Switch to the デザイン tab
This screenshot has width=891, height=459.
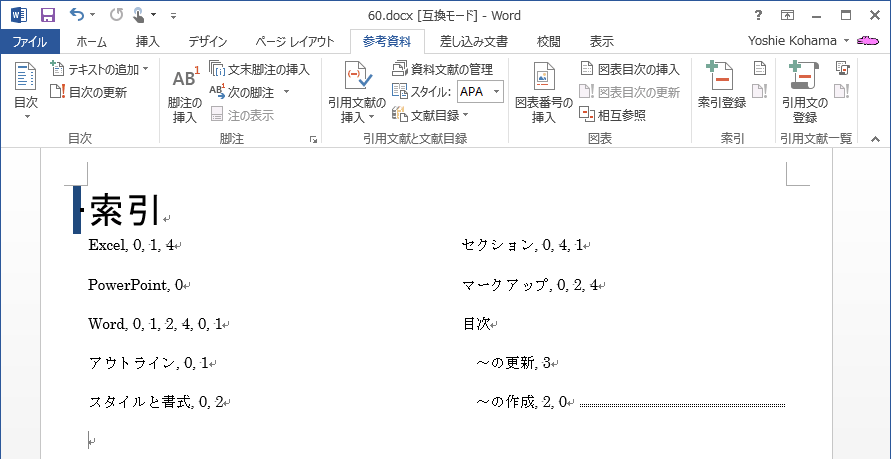pos(208,41)
